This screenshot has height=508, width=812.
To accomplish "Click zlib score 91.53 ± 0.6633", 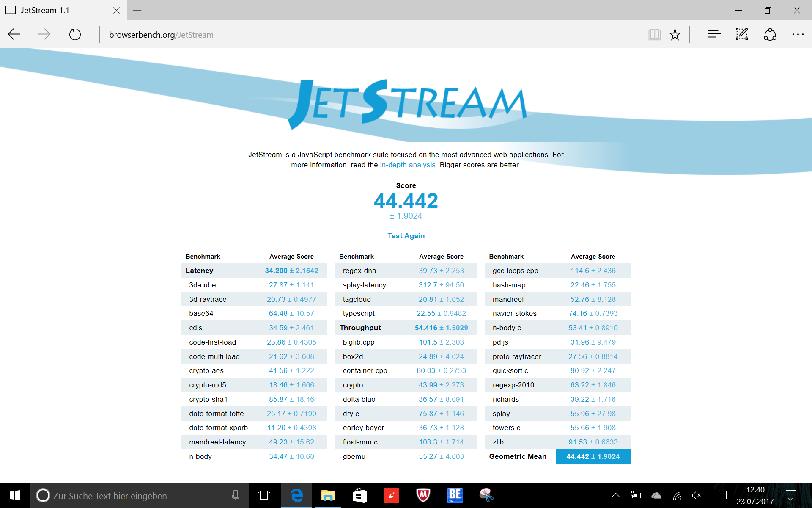I will pyautogui.click(x=593, y=442).
